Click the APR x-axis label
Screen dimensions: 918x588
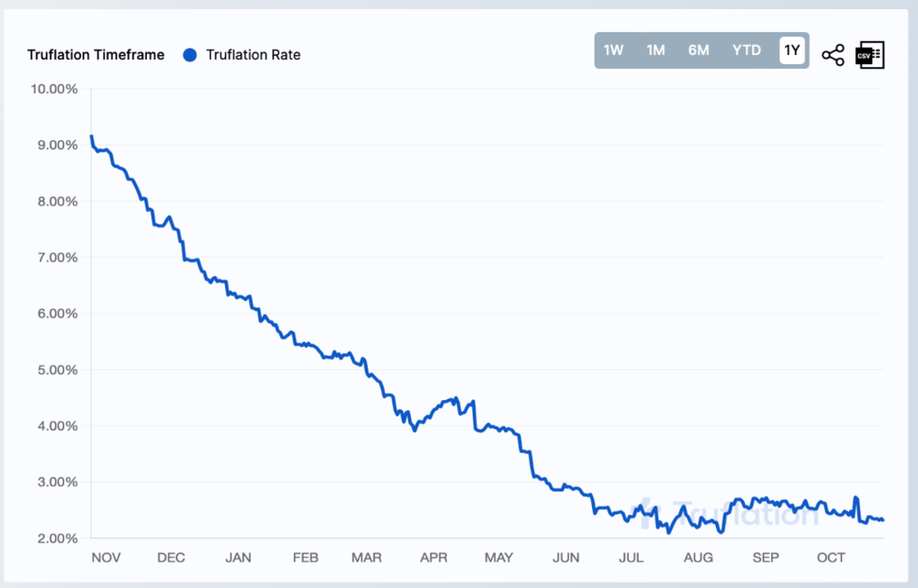[434, 558]
